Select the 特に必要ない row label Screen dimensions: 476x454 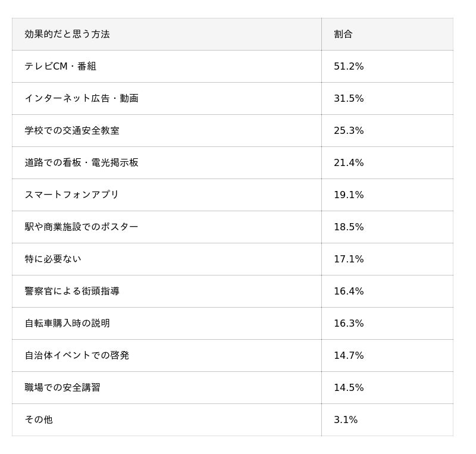(x=167, y=259)
